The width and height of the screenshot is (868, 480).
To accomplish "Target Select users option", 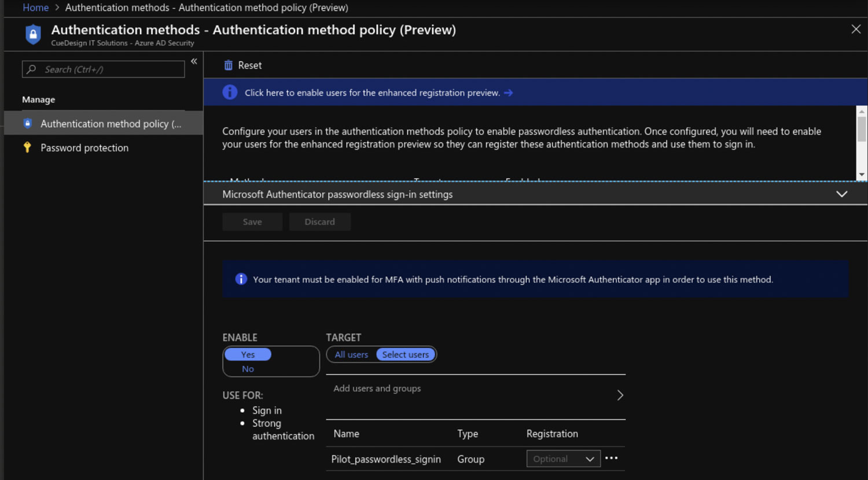I will [x=406, y=354].
